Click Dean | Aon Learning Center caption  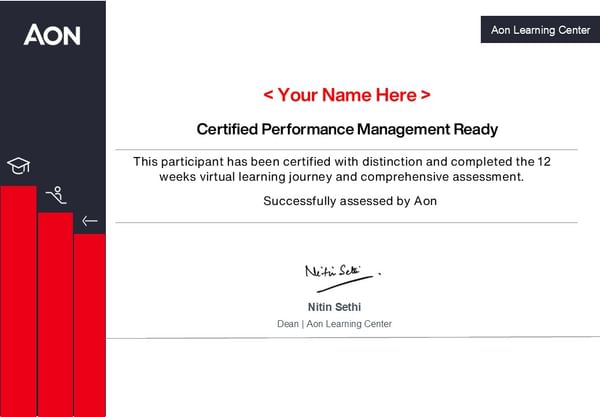point(334,324)
